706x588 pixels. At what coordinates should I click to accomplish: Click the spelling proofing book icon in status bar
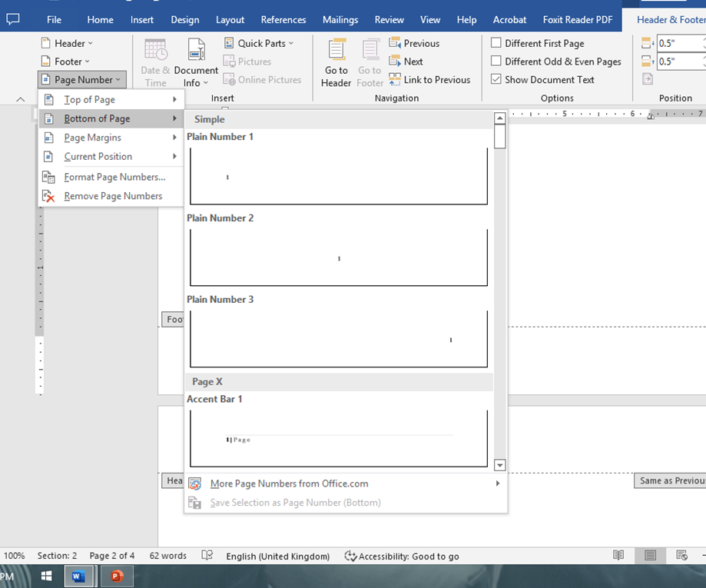[x=207, y=556]
